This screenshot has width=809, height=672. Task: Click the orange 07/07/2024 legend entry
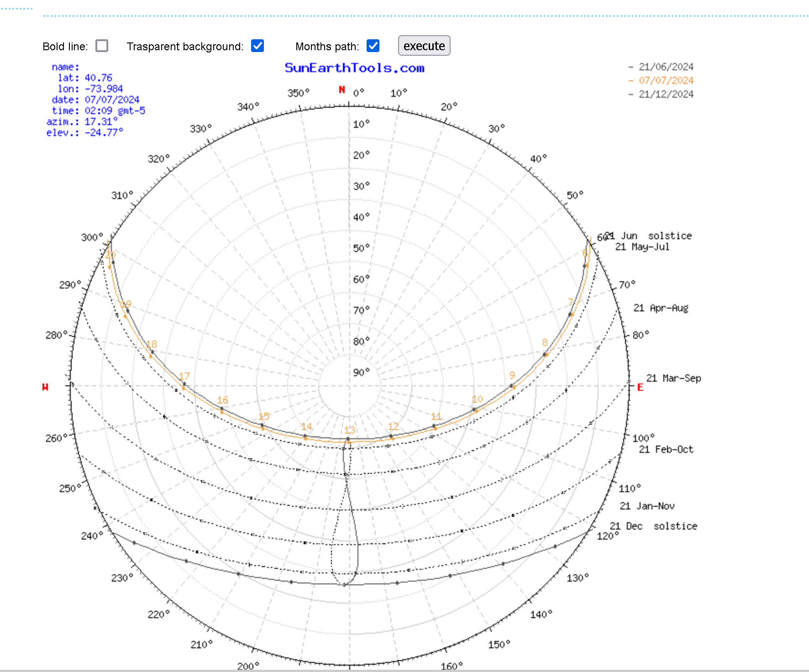(666, 80)
